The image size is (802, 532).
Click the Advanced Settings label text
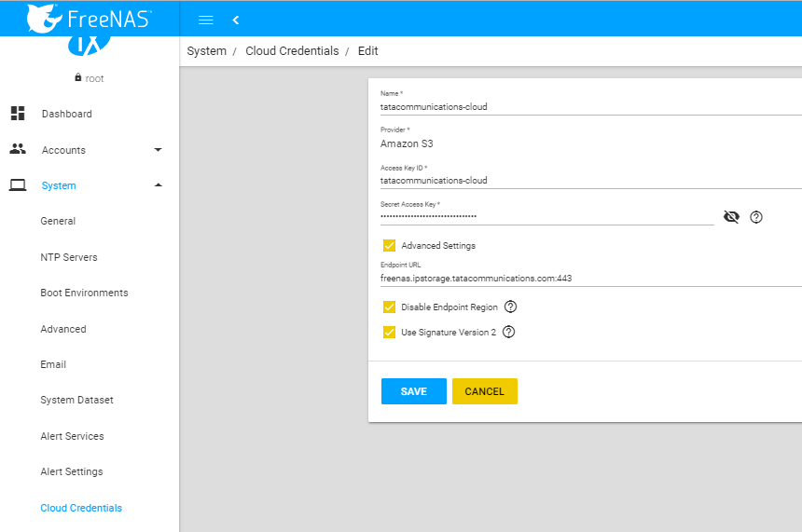point(438,246)
